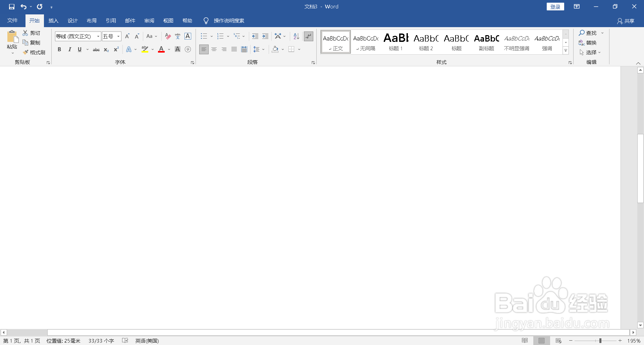The image size is (644, 345).
Task: Save the document with the floppy disk icon
Action: (x=12, y=7)
